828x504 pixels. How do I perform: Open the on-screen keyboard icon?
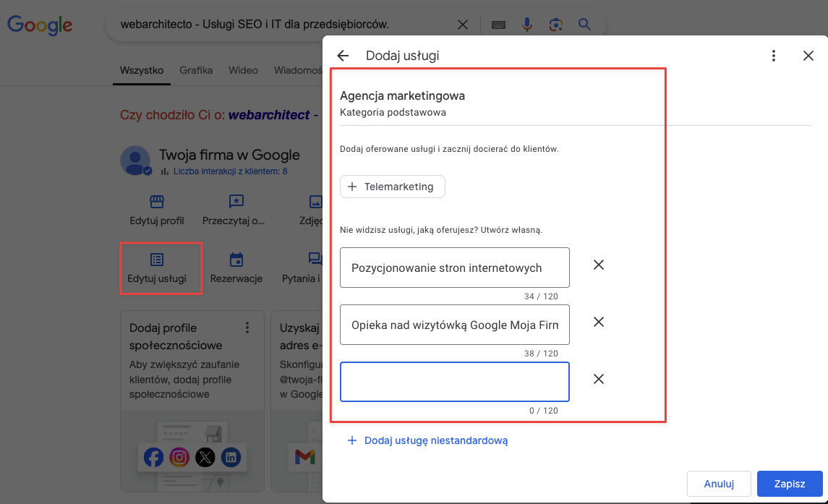(498, 25)
